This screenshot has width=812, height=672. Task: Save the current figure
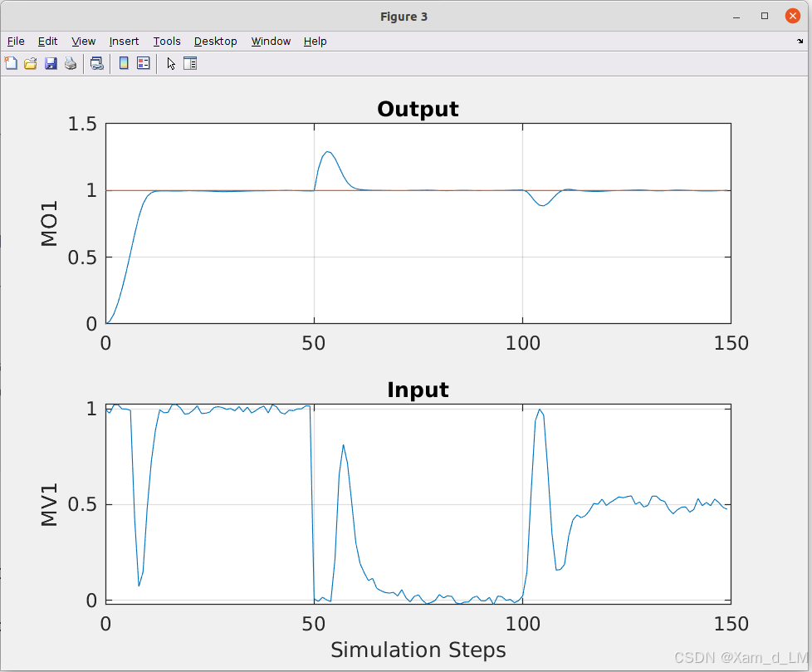[50, 63]
